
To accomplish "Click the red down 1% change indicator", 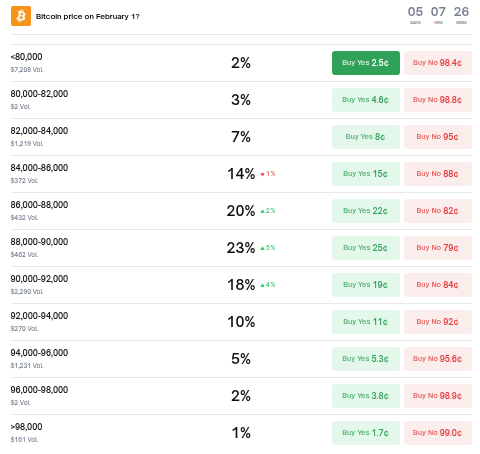I will [x=268, y=174].
